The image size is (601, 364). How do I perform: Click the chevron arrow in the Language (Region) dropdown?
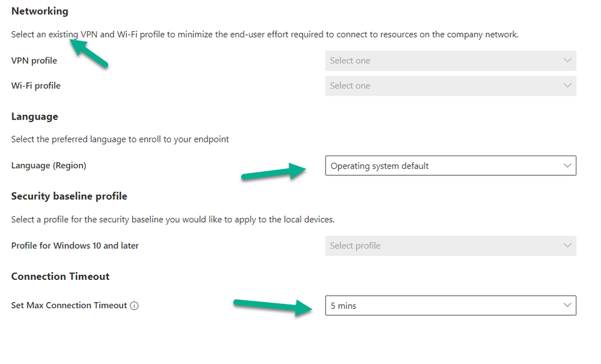coord(567,166)
